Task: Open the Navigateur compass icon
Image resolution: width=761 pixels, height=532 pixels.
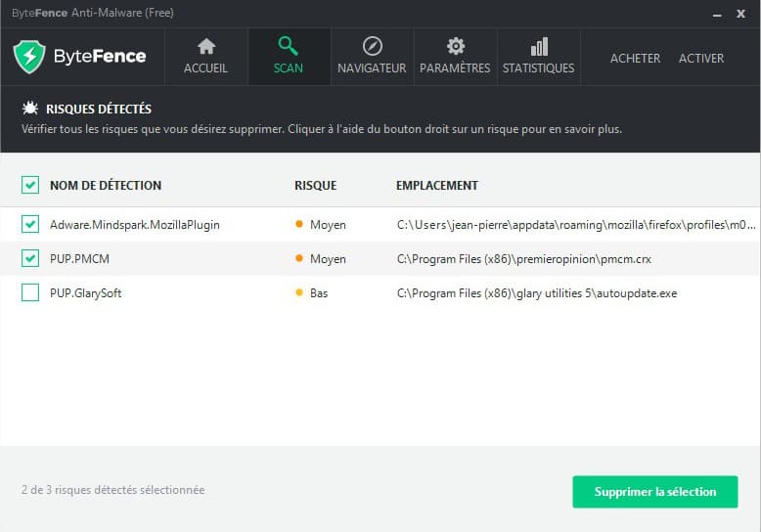Action: tap(373, 46)
